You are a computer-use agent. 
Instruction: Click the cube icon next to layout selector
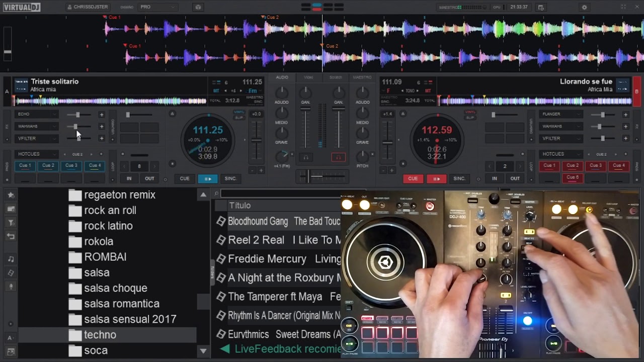(198, 7)
